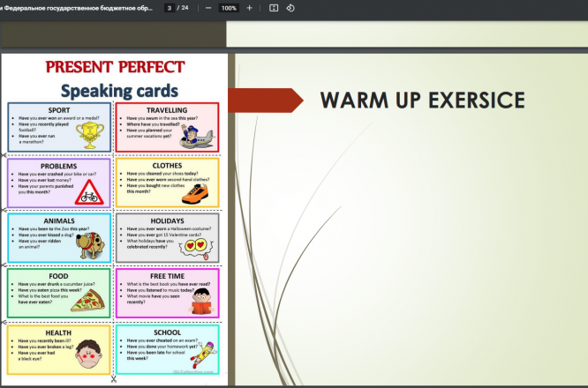Select the page number field showing 3
Screen dimensions: 588x388
click(170, 8)
